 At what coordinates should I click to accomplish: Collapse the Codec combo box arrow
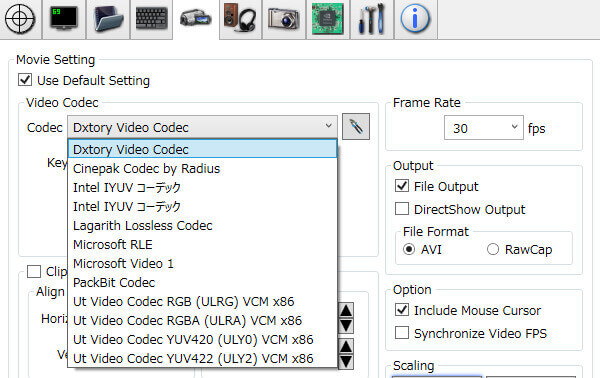[x=328, y=126]
